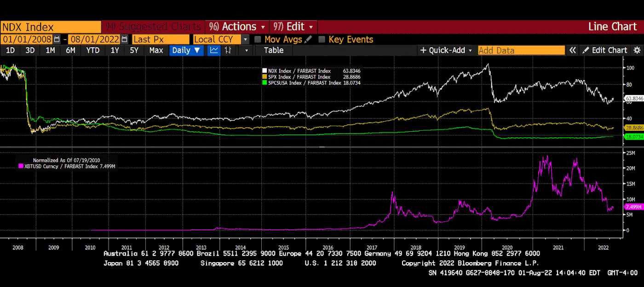Viewport: 644px width, 287px height.
Task: Open the end date calendar picker
Action: (125, 40)
